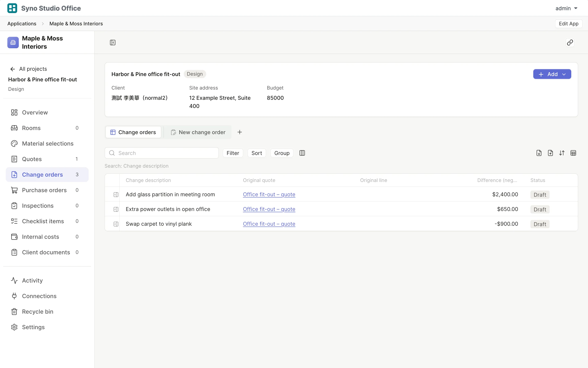Open the Recycle bin
588x368 pixels.
(47, 312)
